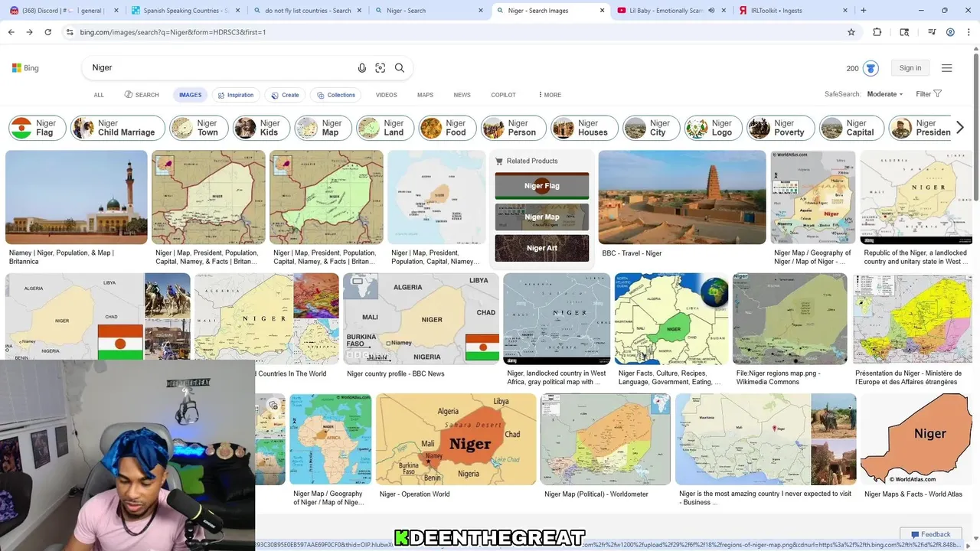Open 'Niger Maps & Facts - World Atlas' link

[913, 494]
